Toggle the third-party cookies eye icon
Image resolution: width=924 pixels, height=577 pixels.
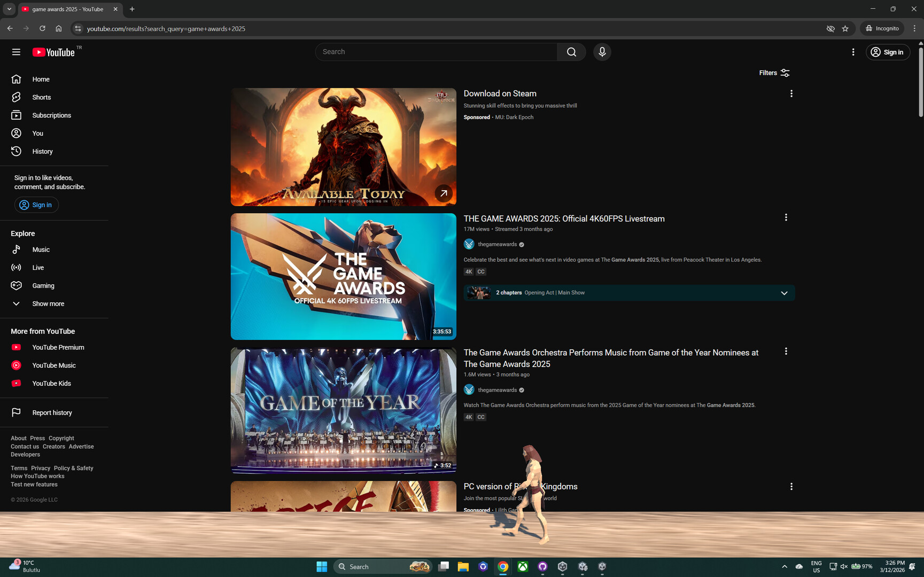point(830,28)
